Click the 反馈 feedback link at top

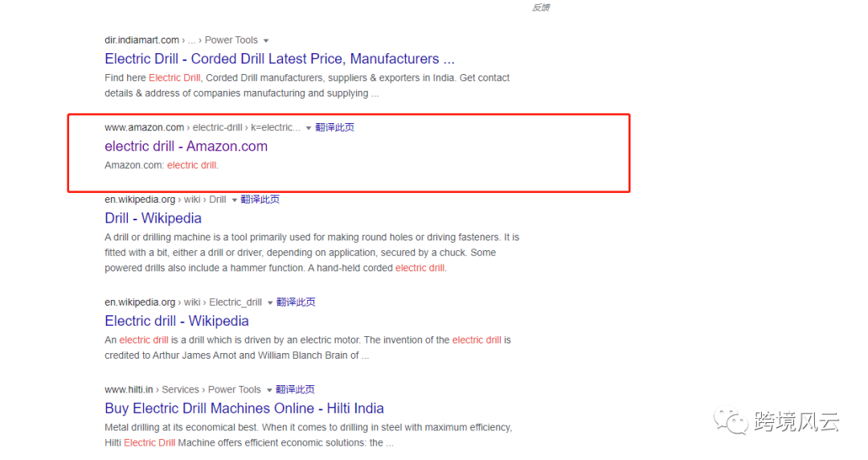pyautogui.click(x=541, y=7)
